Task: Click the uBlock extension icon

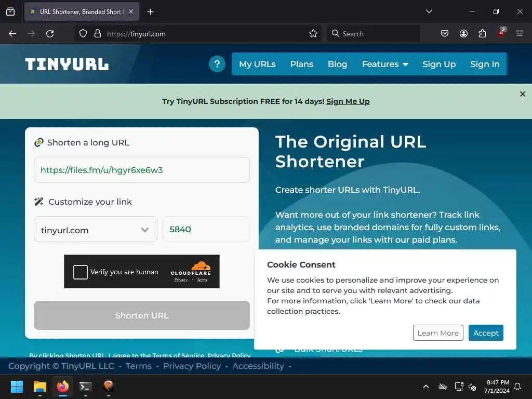Action: (x=501, y=33)
